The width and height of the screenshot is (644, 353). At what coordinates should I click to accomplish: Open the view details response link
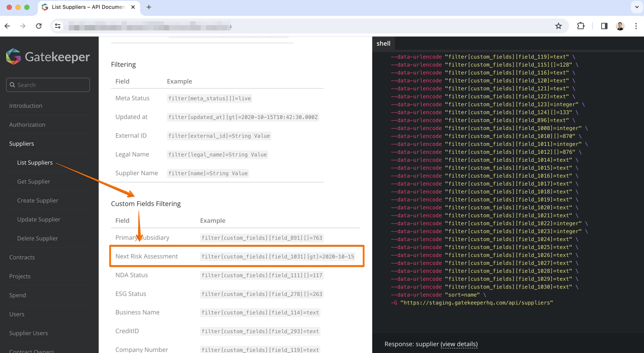pyautogui.click(x=459, y=344)
